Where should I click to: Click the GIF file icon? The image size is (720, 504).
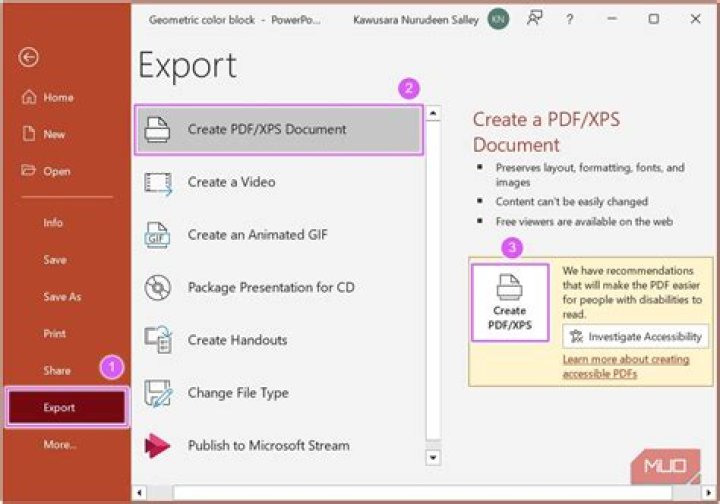click(157, 235)
